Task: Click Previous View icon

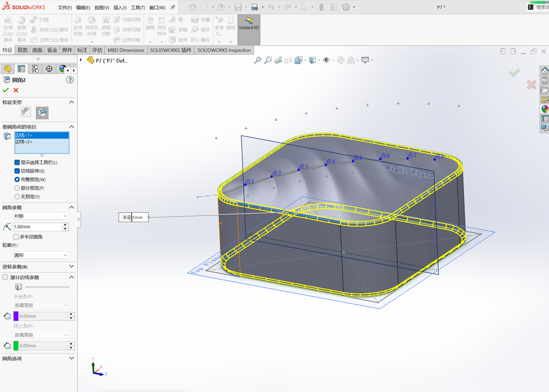Action: [x=278, y=60]
